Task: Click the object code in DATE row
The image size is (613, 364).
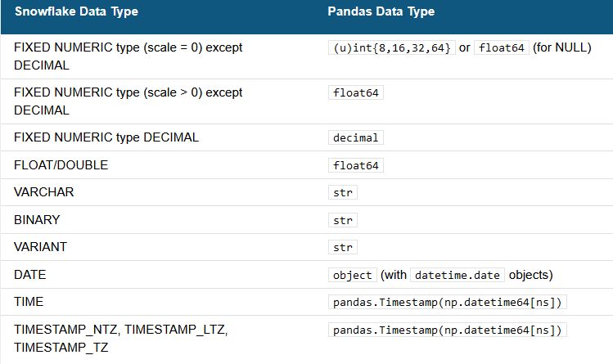Action: pos(353,276)
